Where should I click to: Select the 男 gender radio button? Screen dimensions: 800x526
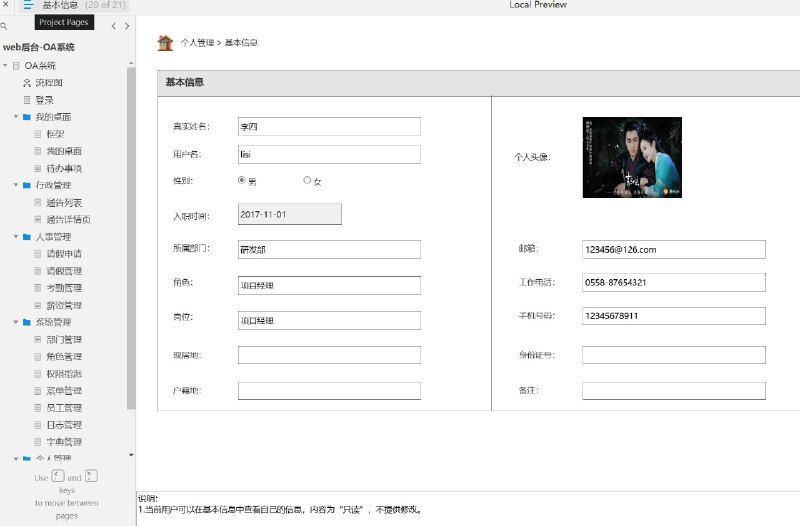tap(242, 180)
